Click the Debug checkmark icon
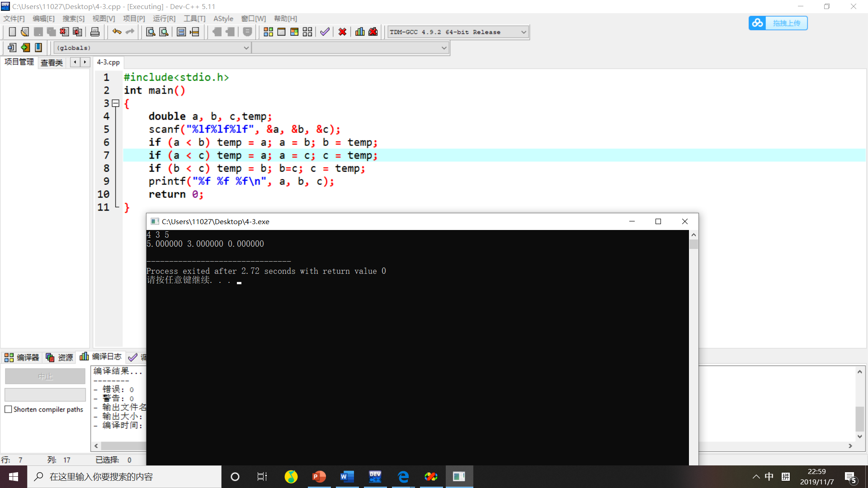 click(325, 32)
